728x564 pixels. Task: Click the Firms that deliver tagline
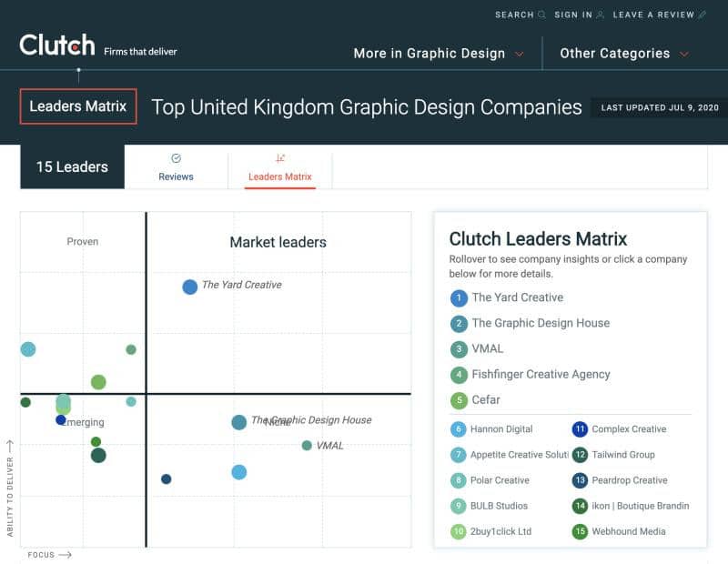pos(140,52)
